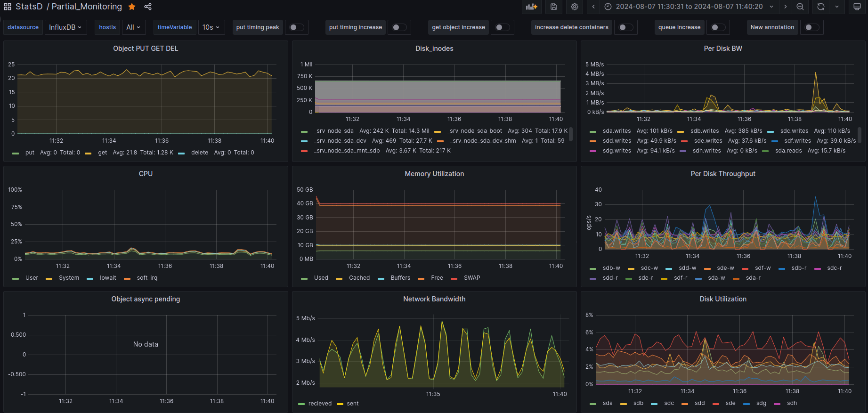Open dashboard settings gear icon
The width and height of the screenshot is (868, 413).
pos(575,7)
